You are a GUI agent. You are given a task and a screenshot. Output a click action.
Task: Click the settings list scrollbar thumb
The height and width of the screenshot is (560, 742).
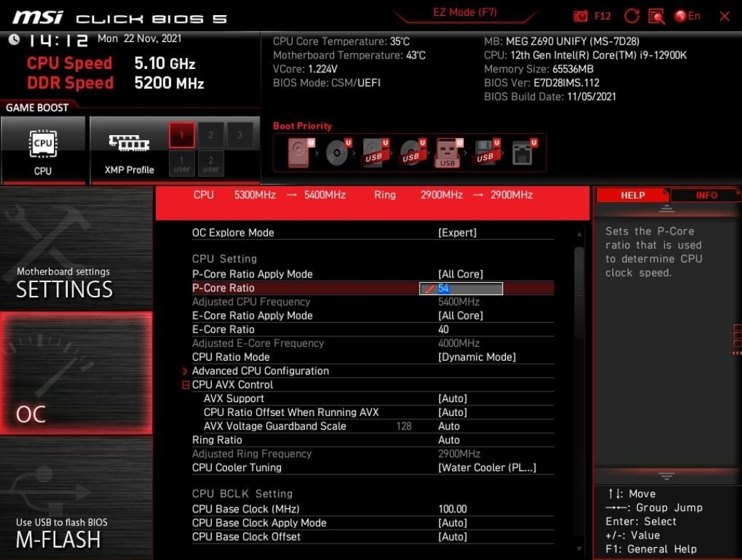pos(578,292)
